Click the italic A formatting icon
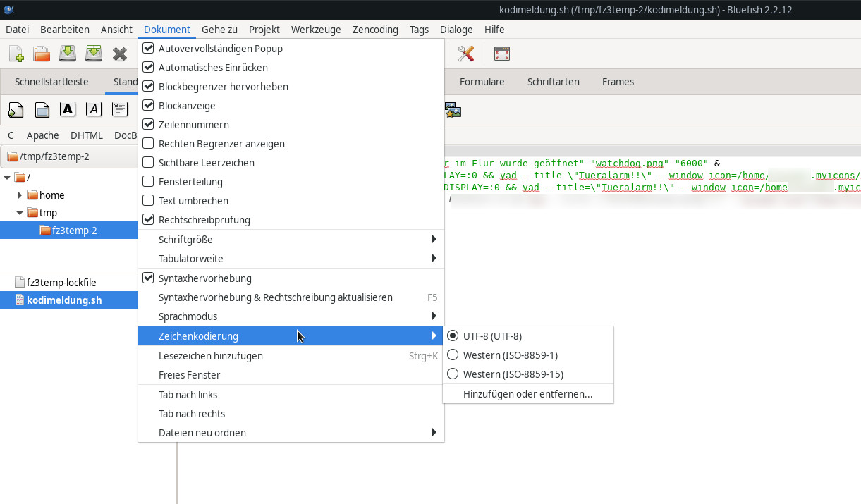The image size is (861, 504). click(x=94, y=109)
